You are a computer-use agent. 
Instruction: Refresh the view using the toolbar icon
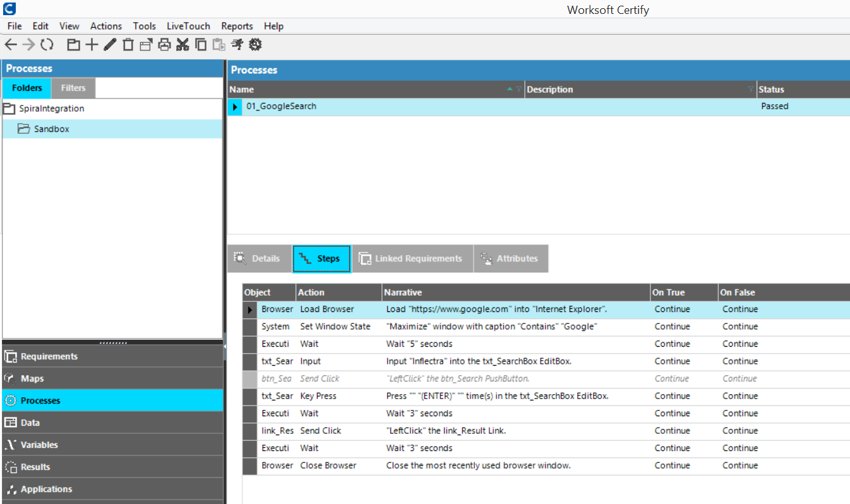47,44
